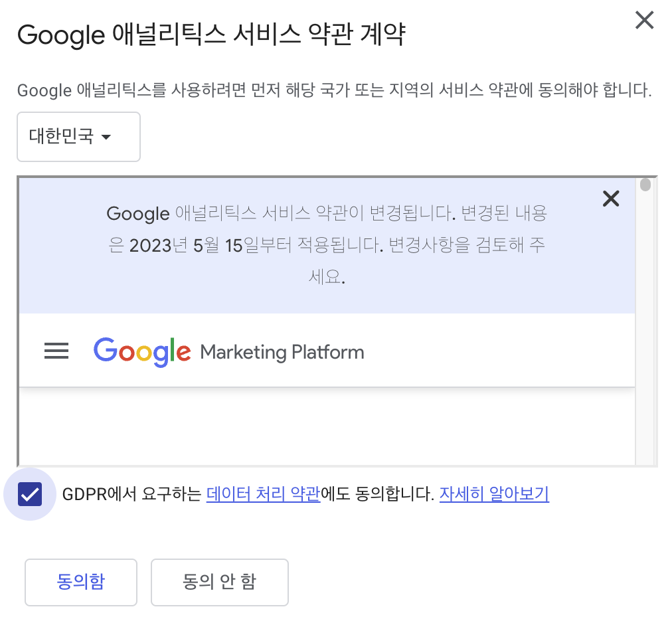Click the 동의 안 함 decline button

[219, 582]
